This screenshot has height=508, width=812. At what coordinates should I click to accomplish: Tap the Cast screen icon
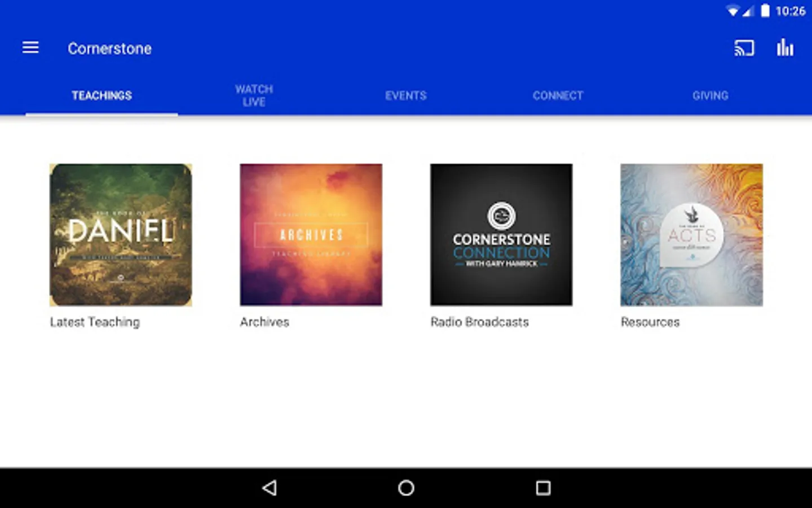(744, 48)
